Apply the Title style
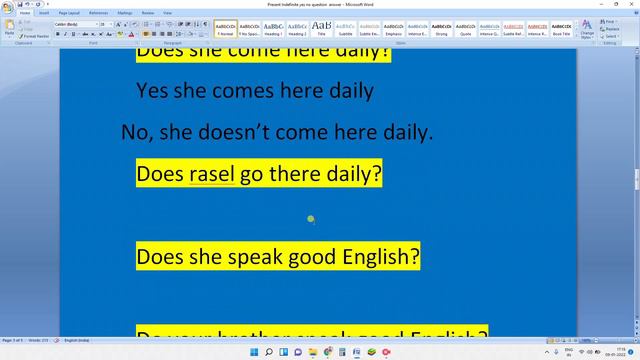Screen dimensions: 640x360 321,29
